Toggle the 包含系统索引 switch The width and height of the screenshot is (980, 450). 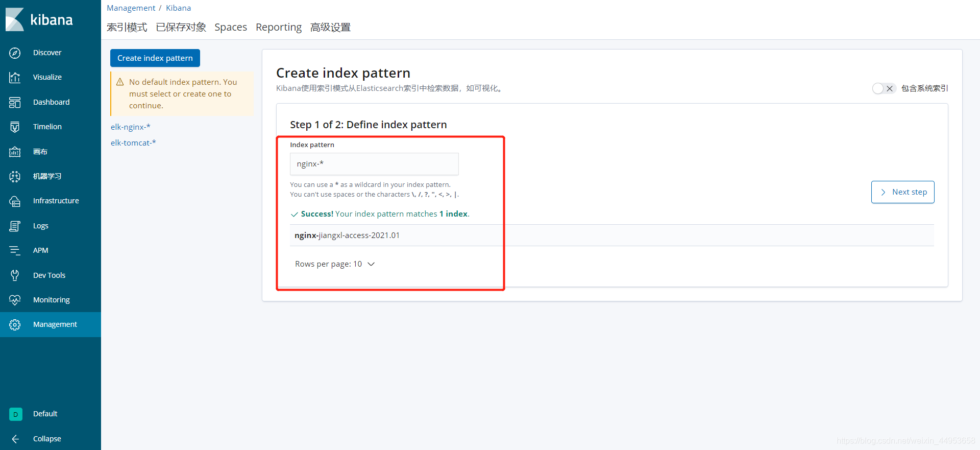(x=884, y=88)
